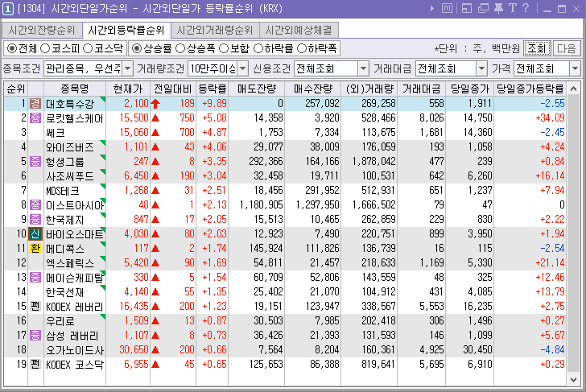
Task: Select the 코스닥 radio button
Action: [88, 48]
